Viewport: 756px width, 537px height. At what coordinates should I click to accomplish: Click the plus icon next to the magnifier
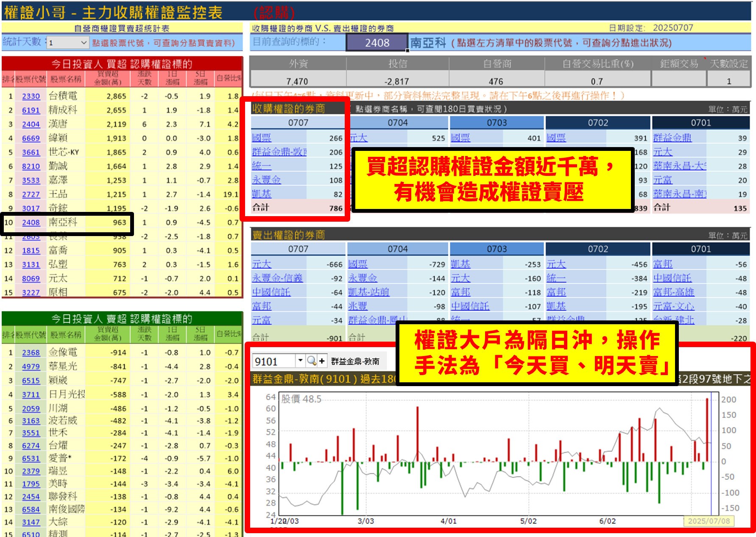[322, 361]
